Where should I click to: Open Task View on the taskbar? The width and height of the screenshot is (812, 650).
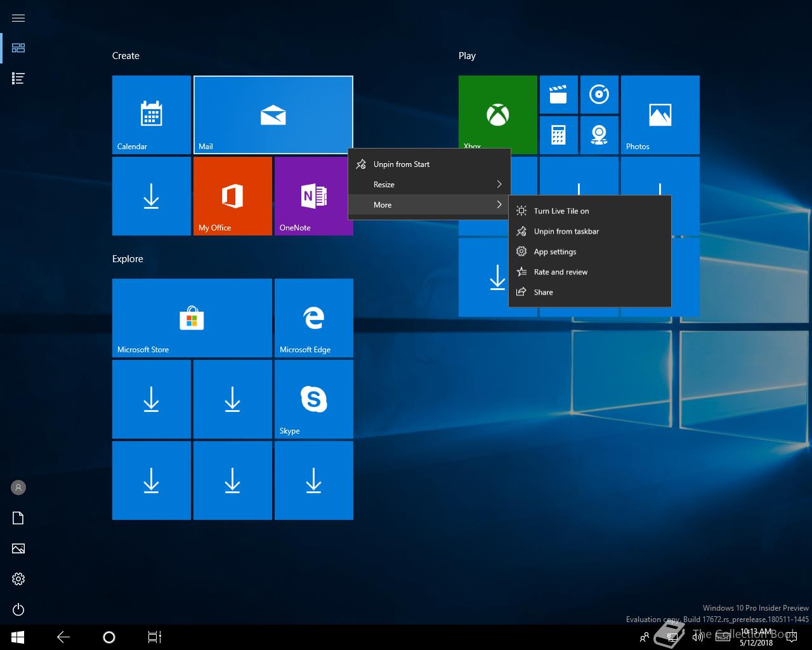(155, 637)
